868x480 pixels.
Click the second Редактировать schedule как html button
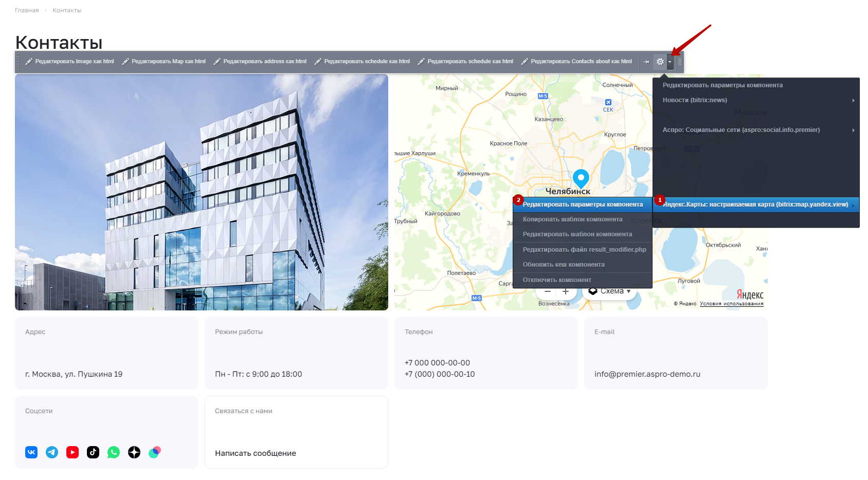point(465,62)
